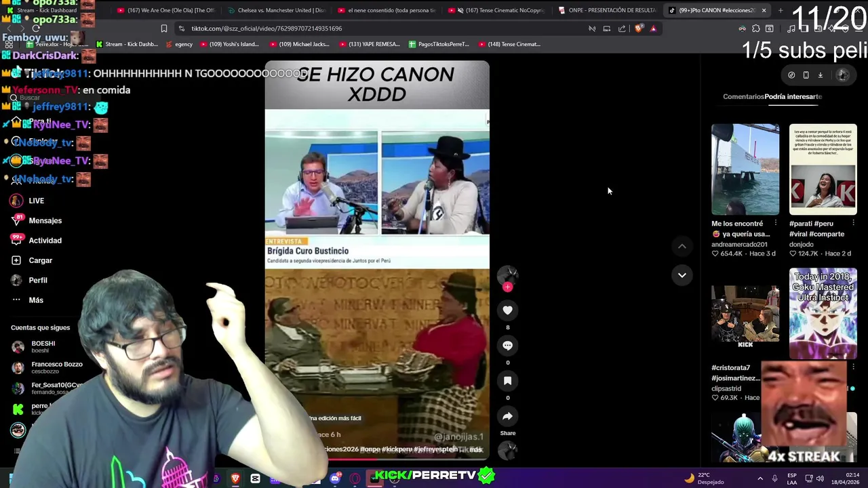Open Perfil in the TikTok sidebar
Screen dimensions: 868x488
[29, 280]
